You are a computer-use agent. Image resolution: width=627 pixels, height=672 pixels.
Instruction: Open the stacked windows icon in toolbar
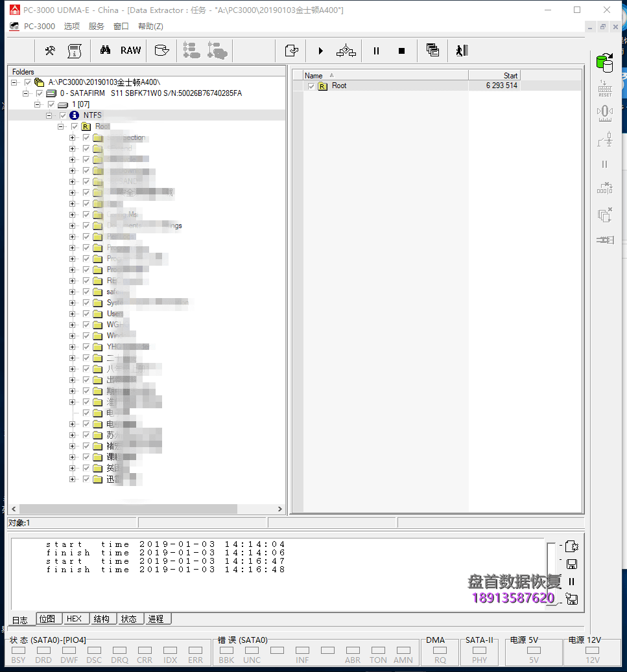click(432, 50)
